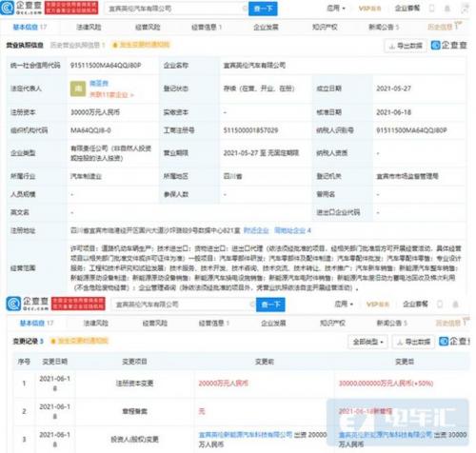Select 新闻公告 5 tab above 变更记录
Viewport: 476px width, 453px height.
[x=391, y=323]
